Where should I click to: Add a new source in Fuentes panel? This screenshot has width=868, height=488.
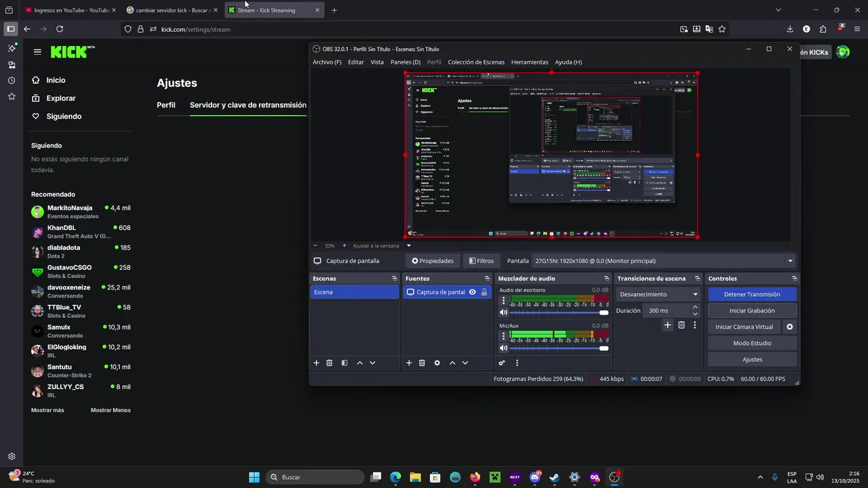(x=409, y=363)
